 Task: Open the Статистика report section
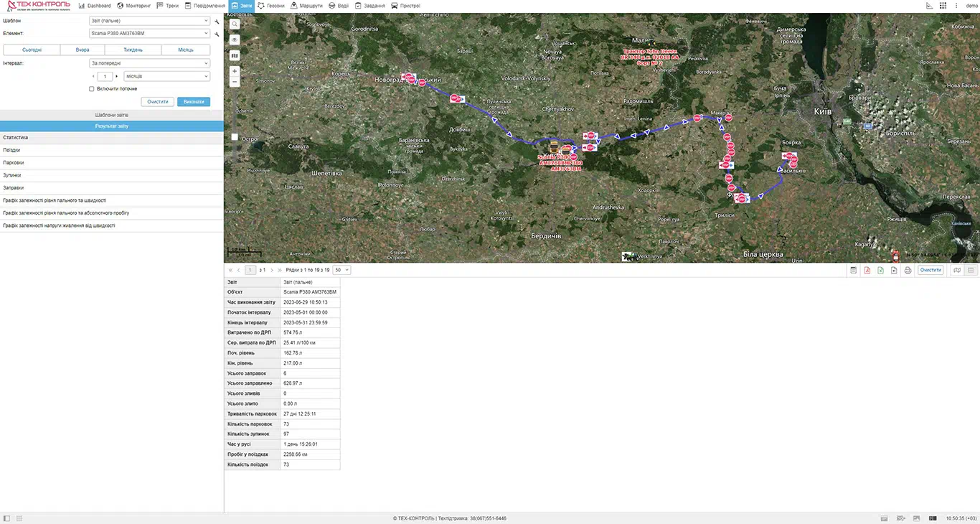click(112, 138)
